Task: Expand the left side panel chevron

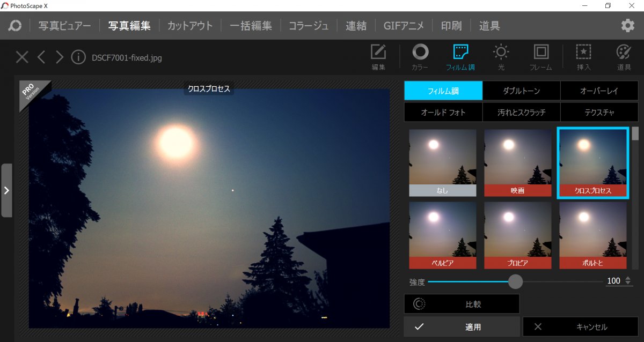Action: (6, 190)
